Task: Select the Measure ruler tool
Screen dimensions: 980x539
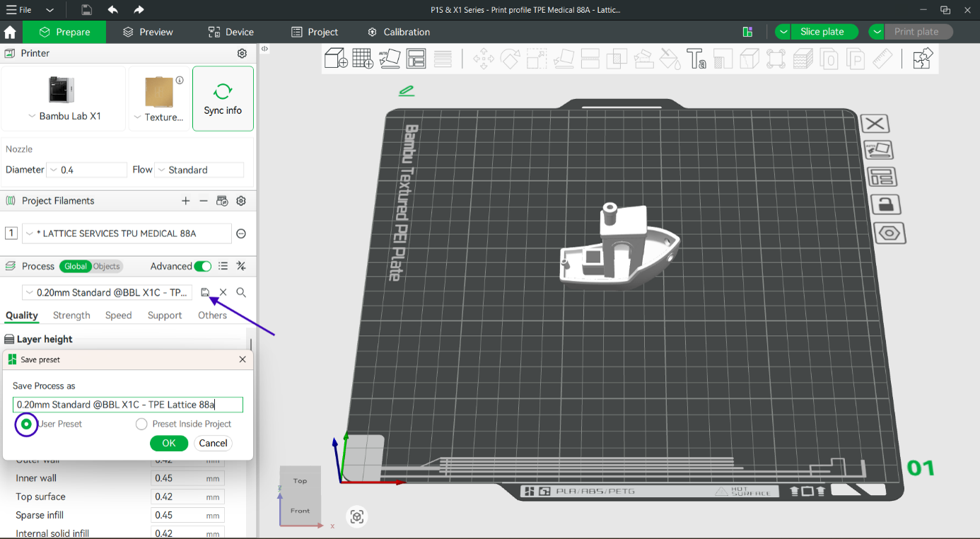Action: (x=882, y=58)
